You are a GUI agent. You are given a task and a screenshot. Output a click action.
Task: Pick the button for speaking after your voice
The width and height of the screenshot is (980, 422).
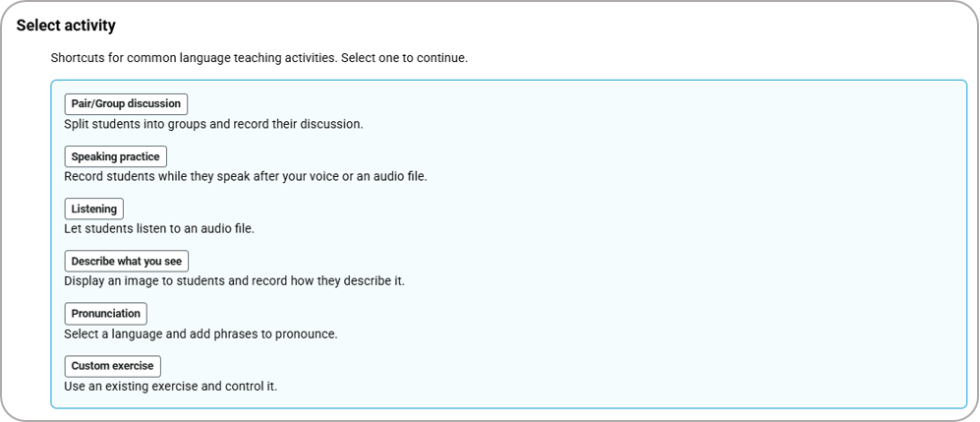pyautogui.click(x=116, y=156)
